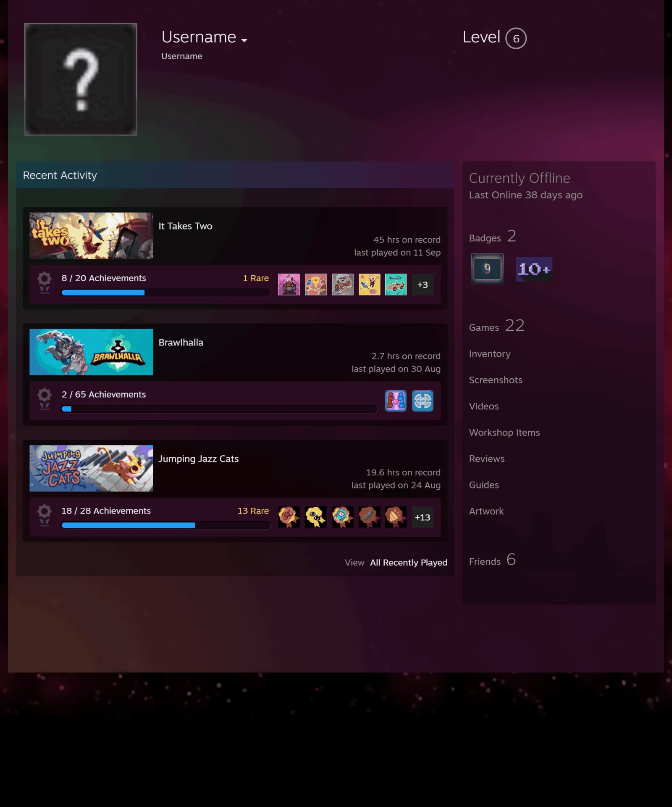672x807 pixels.
Task: Select the blue-centered Jumping Jazz Cats achievement
Action: [342, 517]
